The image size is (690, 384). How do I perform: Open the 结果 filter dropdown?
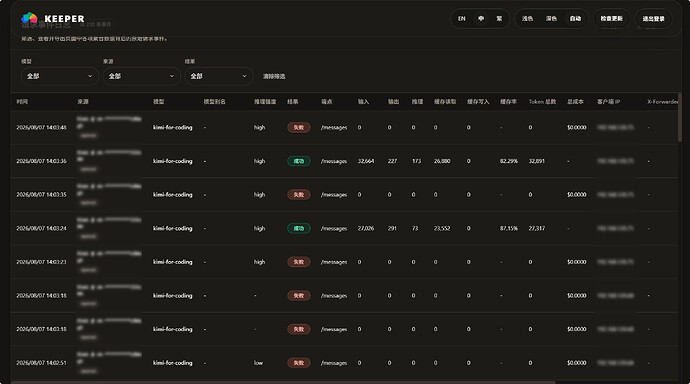tap(219, 76)
